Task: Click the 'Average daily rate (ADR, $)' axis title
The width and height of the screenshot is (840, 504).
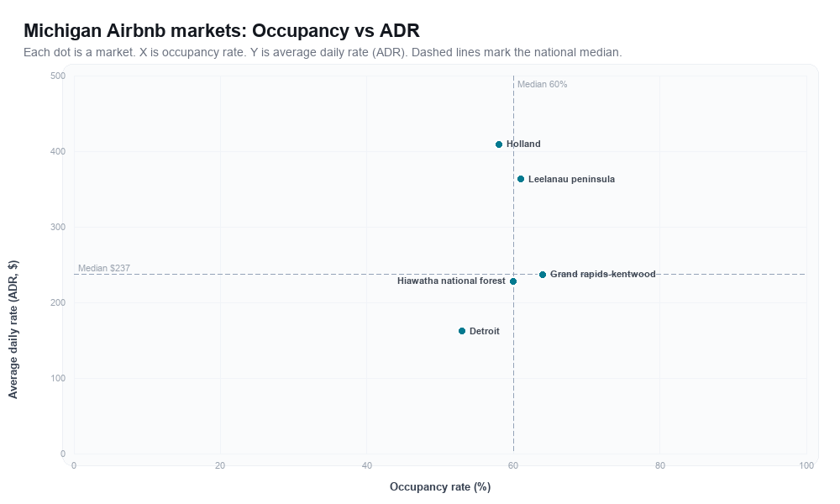Action: (13, 329)
